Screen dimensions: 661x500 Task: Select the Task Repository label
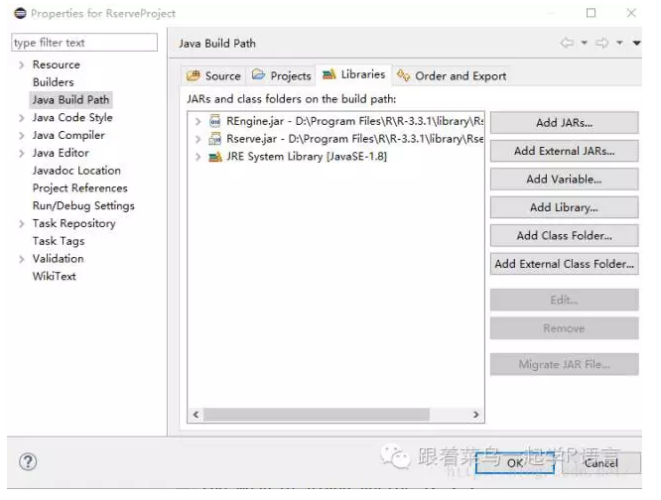pos(74,223)
